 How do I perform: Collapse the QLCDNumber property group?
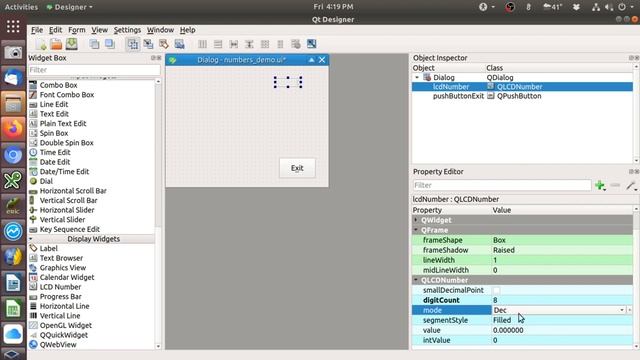click(x=416, y=280)
